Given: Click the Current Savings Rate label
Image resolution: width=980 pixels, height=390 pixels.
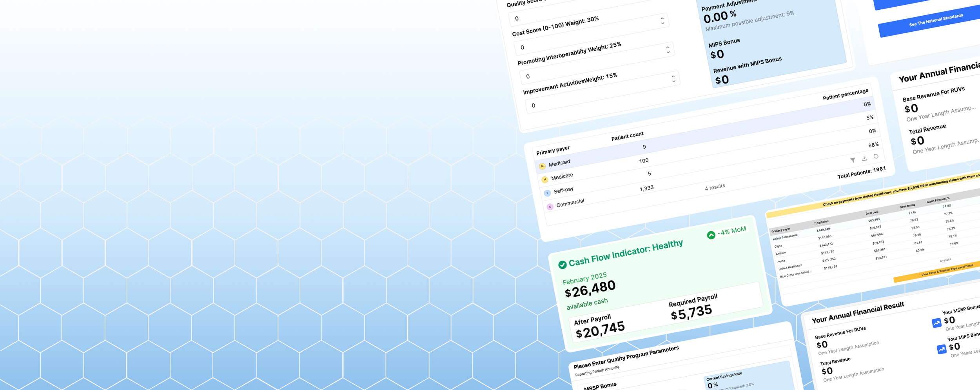Looking at the screenshot, I should [724, 376].
